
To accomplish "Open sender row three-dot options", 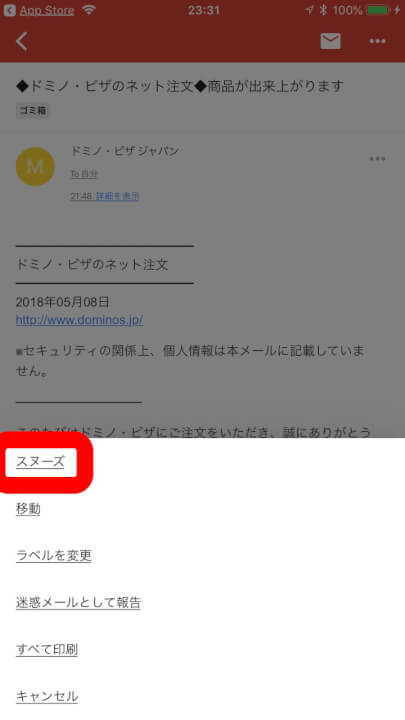I will (377, 159).
